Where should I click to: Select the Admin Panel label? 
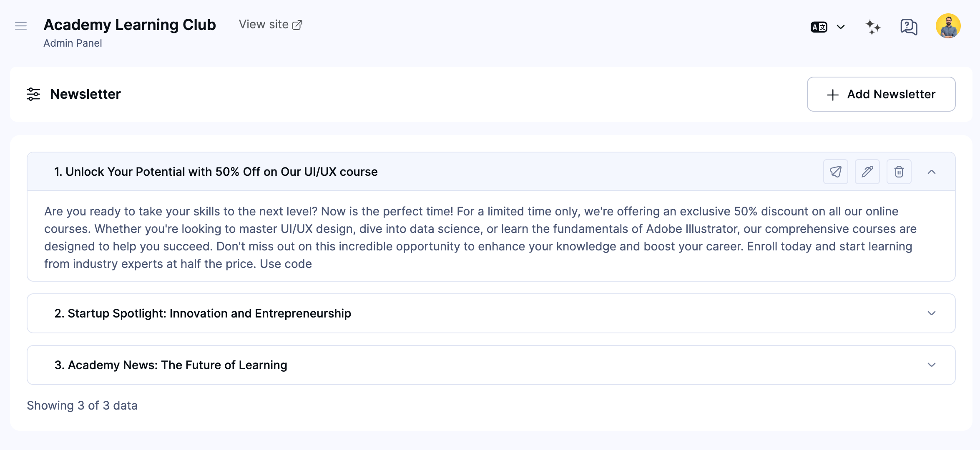click(x=73, y=43)
